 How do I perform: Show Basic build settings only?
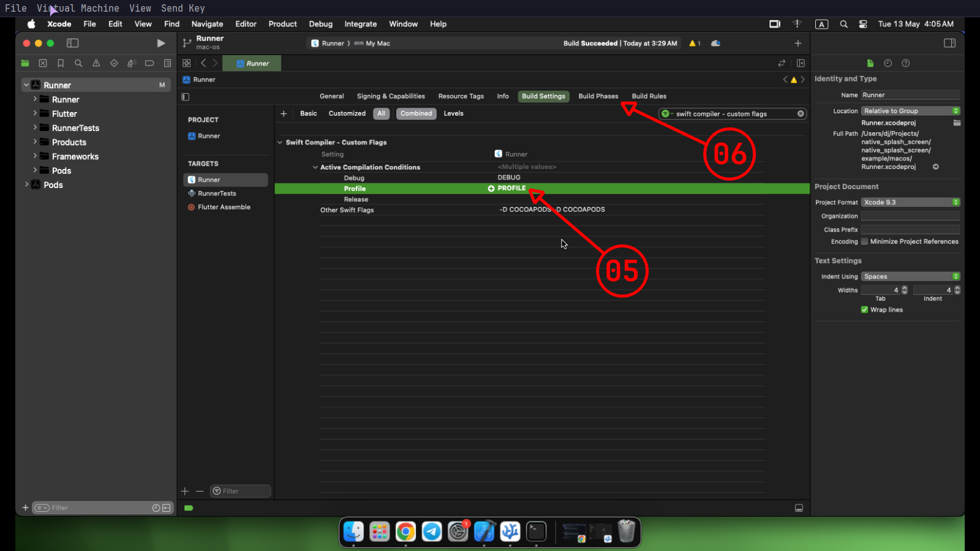click(309, 113)
